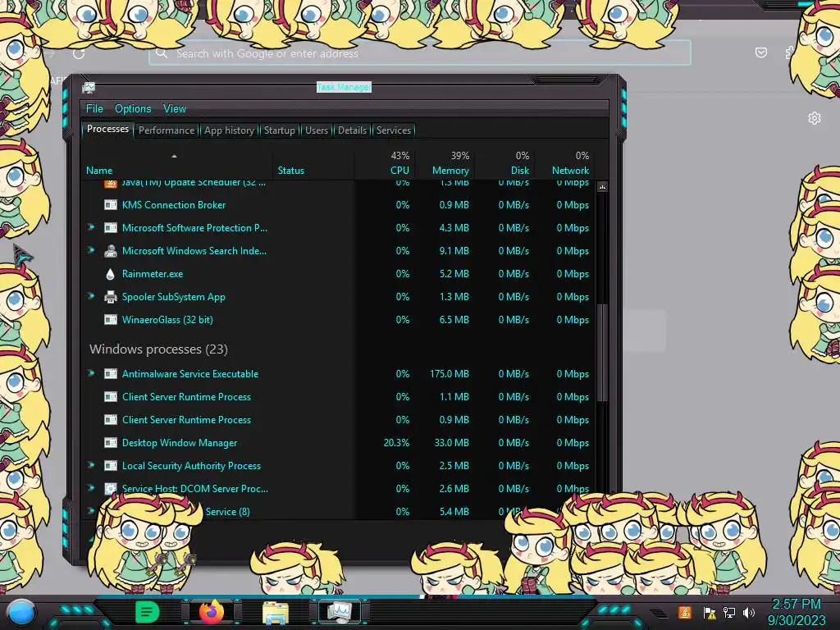Click the Local Security Authority Process icon
The width and height of the screenshot is (840, 630).
click(111, 466)
